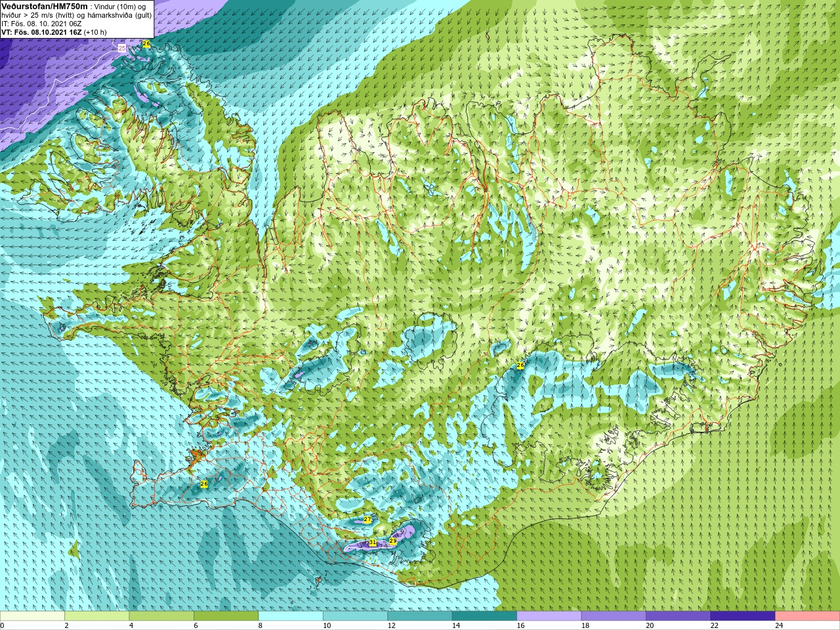Click legend scale value 14
The height and width of the screenshot is (630, 840).
point(456,626)
